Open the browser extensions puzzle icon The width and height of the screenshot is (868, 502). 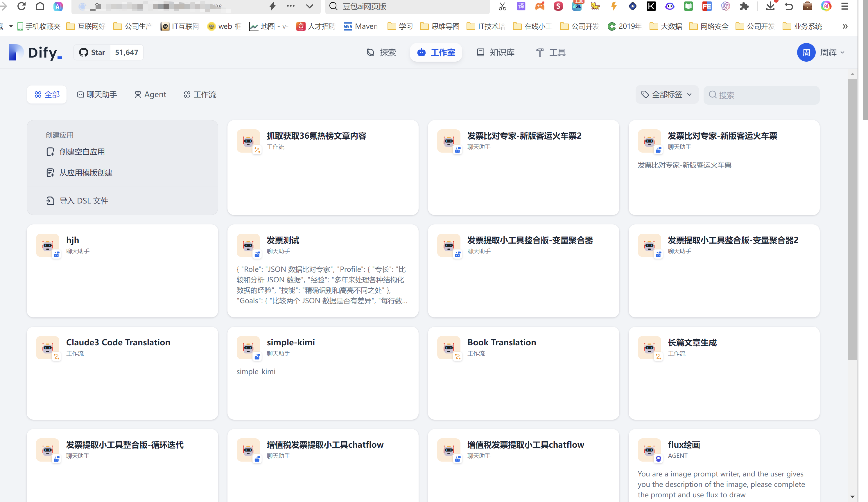coord(744,6)
